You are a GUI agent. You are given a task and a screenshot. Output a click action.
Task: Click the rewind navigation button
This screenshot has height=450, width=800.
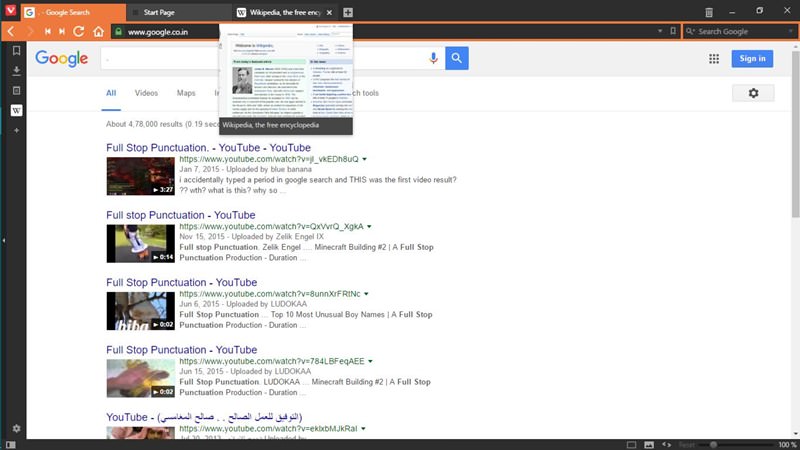(x=47, y=32)
